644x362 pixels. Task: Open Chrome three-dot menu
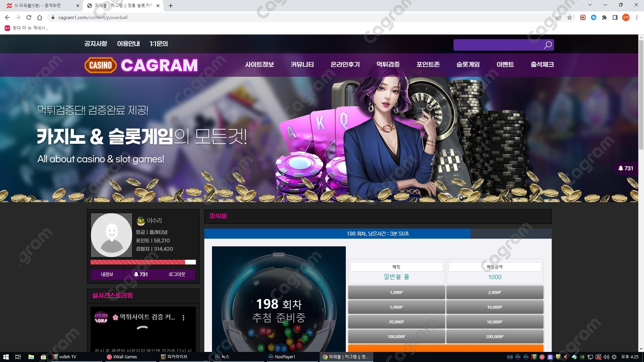point(637,17)
